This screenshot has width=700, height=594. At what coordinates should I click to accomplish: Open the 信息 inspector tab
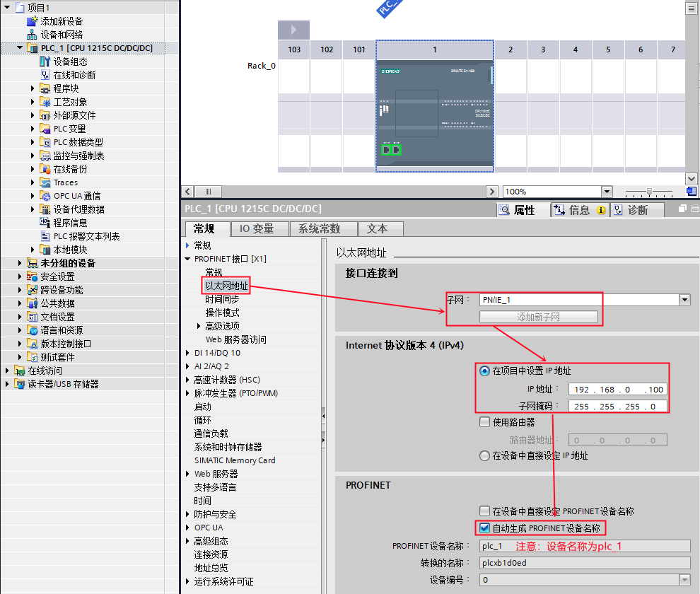(x=579, y=210)
